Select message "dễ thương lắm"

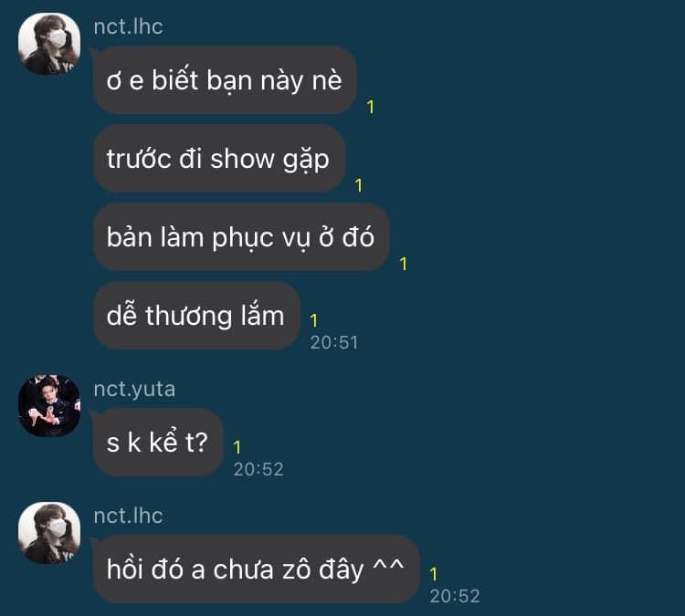(196, 315)
